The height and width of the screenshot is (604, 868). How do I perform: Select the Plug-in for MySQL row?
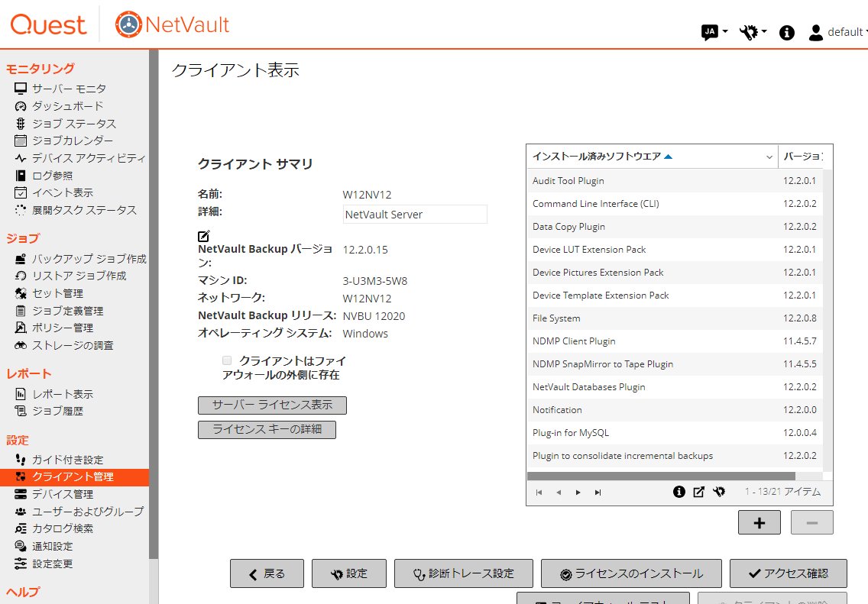674,432
